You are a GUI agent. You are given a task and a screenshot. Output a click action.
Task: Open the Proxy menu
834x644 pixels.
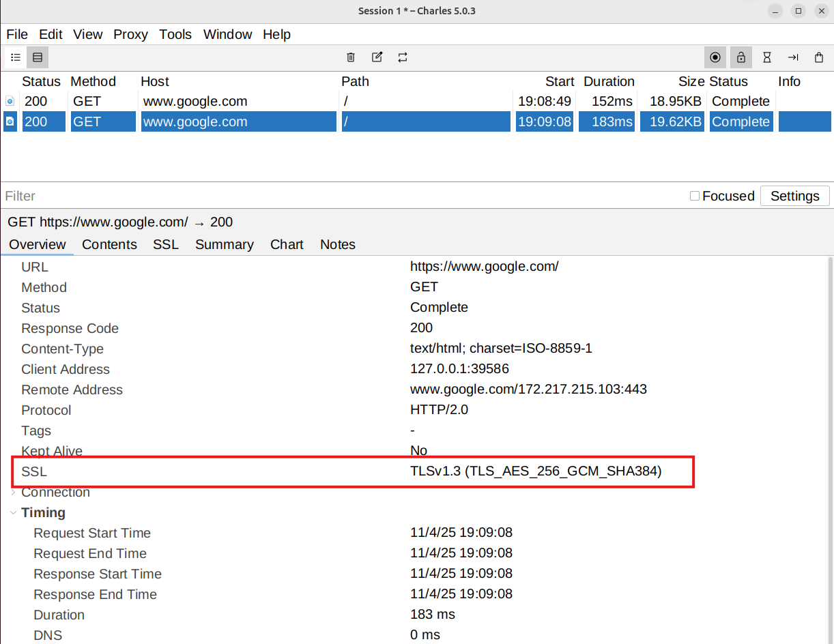click(x=130, y=34)
